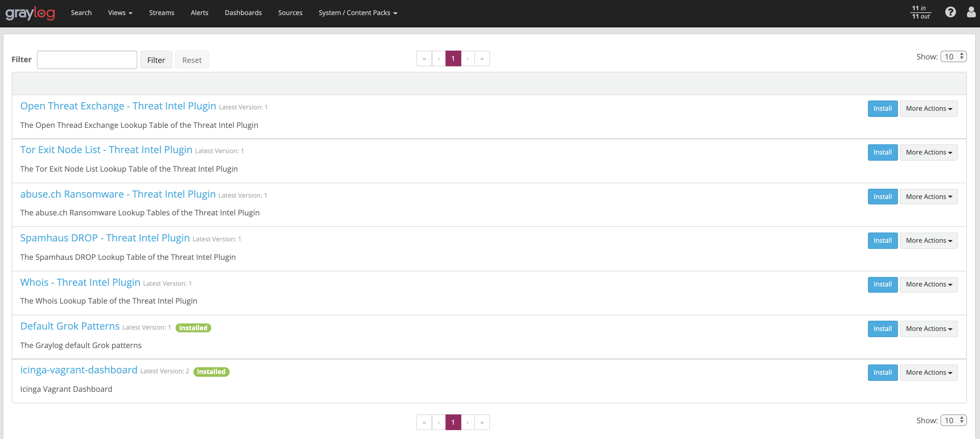Expand More Actions for Whois pack
Screen dimensions: 980x439
929,284
